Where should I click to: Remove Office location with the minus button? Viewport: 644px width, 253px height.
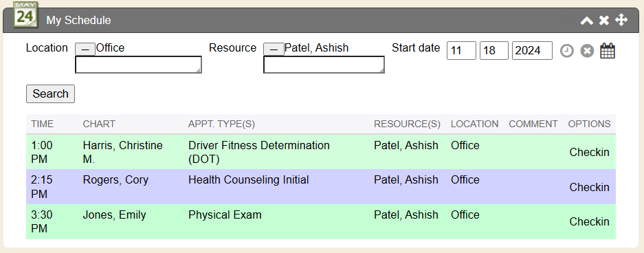85,49
